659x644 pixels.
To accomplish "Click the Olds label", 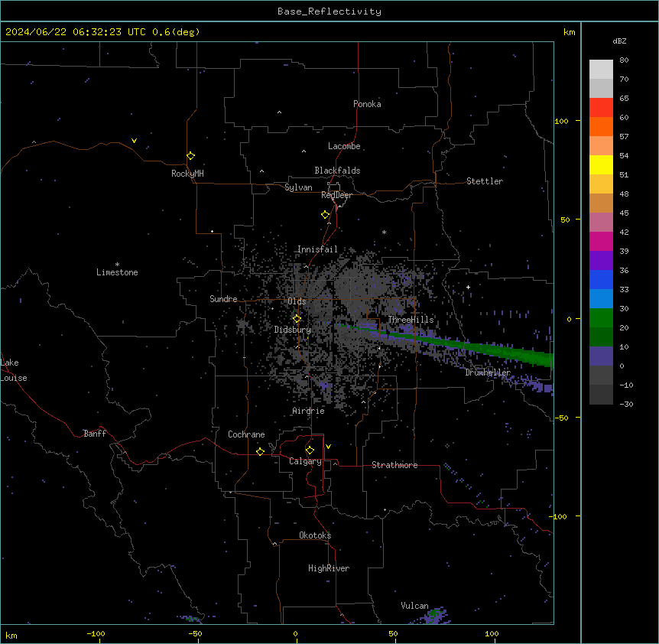I will click(297, 301).
